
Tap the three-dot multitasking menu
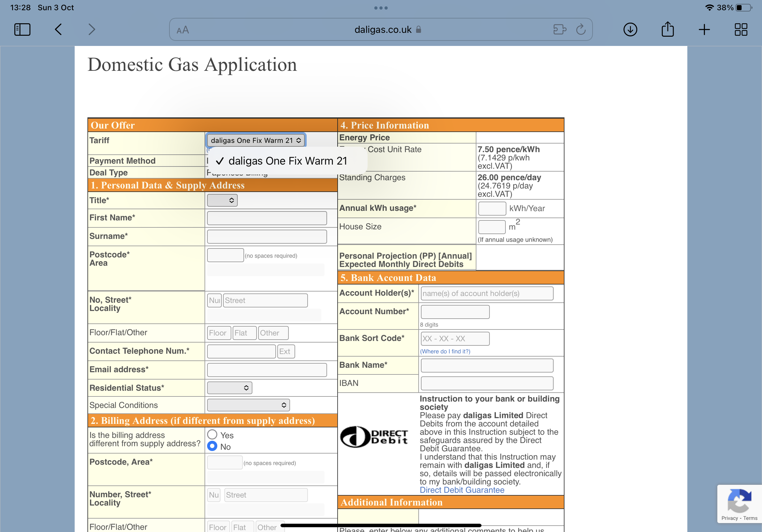[x=381, y=8]
